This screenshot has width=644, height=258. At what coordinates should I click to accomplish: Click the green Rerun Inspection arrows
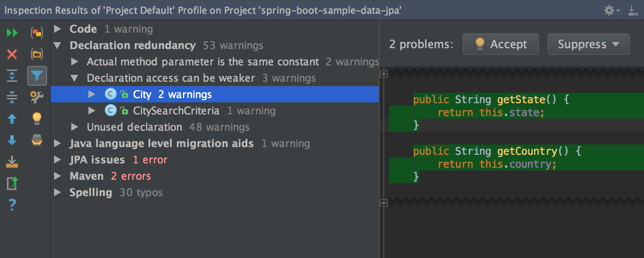click(x=12, y=33)
